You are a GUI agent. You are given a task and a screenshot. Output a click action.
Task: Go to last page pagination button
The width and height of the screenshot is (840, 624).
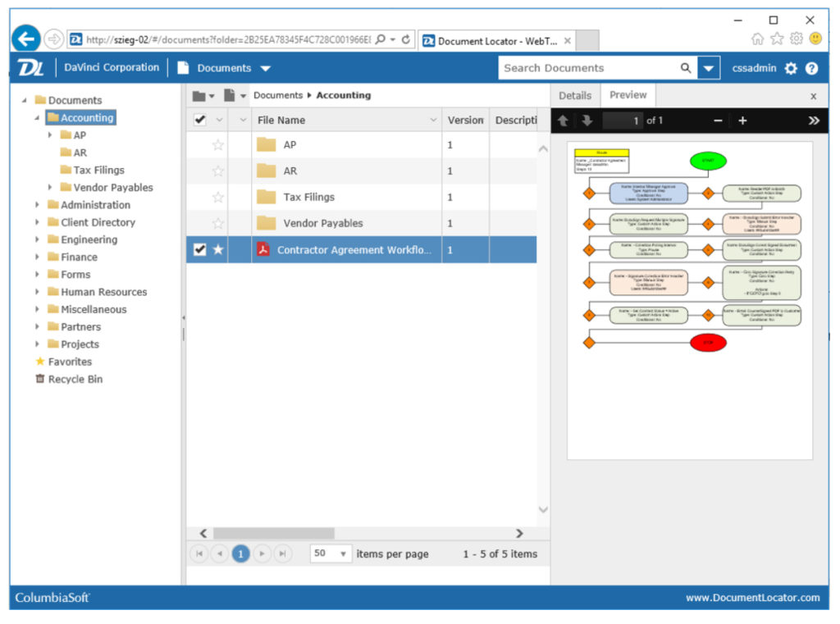[283, 553]
